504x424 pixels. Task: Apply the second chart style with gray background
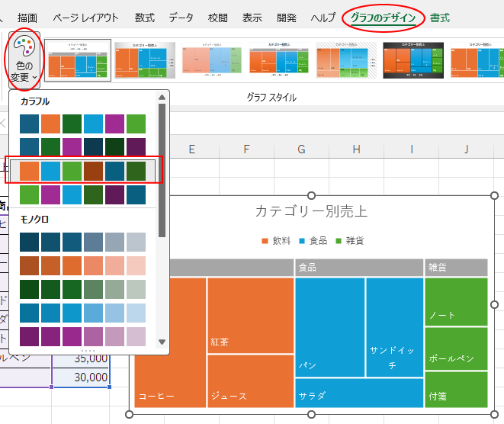145,60
